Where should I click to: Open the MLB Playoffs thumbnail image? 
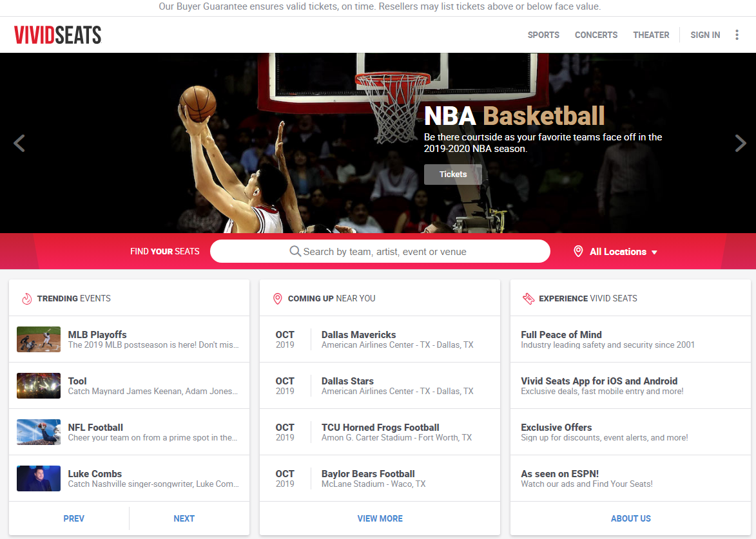39,339
